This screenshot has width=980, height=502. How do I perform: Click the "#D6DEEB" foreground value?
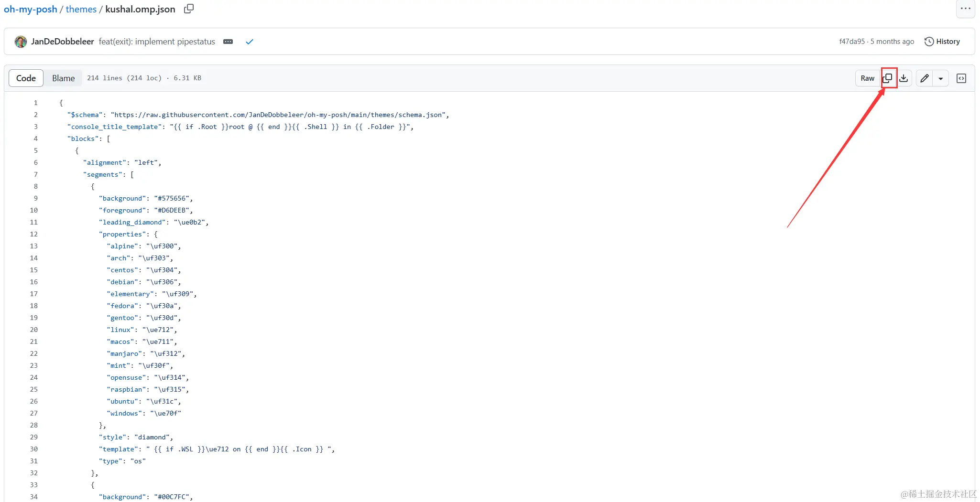(172, 210)
